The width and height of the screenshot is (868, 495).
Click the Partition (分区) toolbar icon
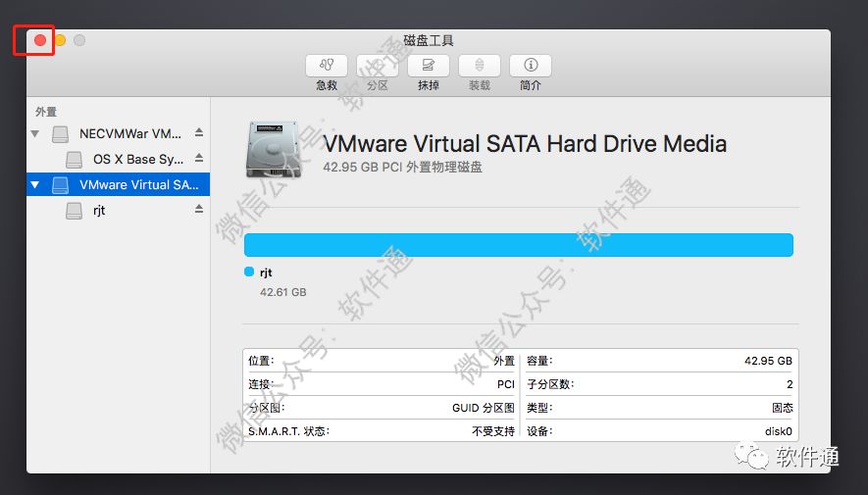tap(378, 66)
